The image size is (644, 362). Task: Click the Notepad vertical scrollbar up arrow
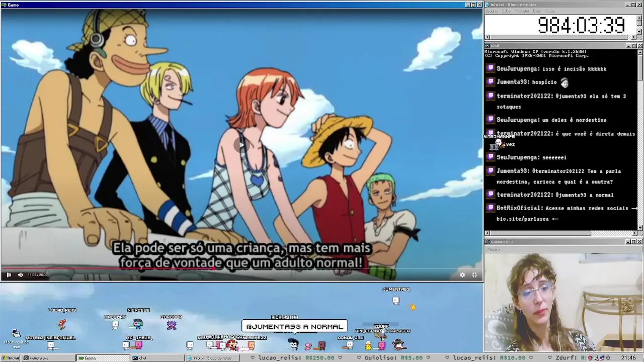tap(640, 17)
